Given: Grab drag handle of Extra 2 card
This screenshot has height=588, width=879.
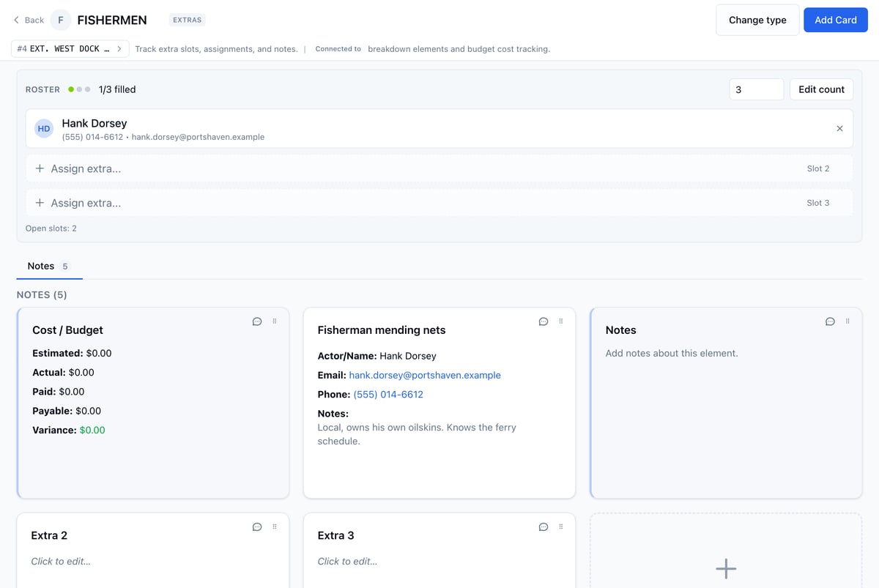Looking at the screenshot, I should point(275,526).
